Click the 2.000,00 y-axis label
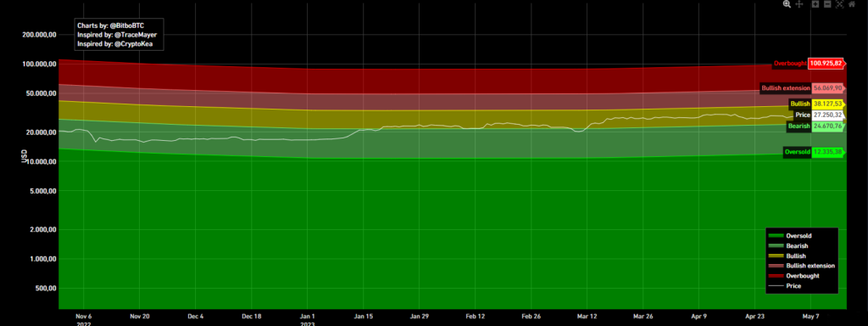 (x=42, y=229)
